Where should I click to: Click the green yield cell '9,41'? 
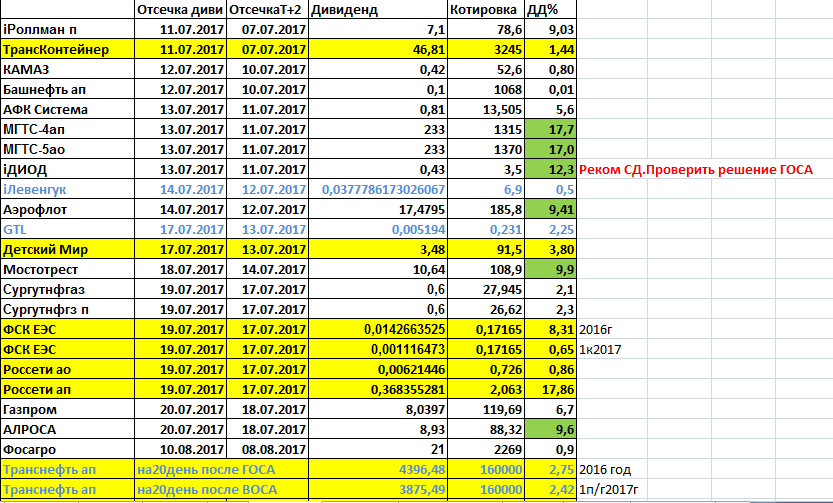click(550, 209)
